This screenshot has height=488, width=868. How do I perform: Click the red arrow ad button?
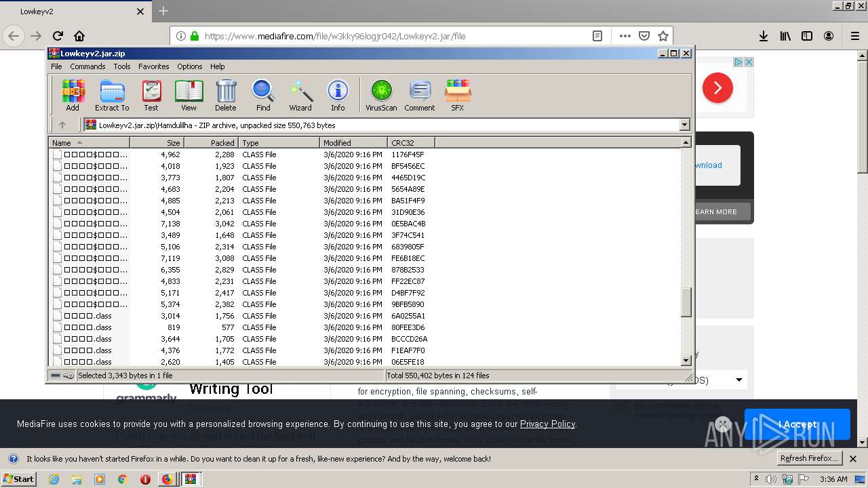[x=717, y=88]
